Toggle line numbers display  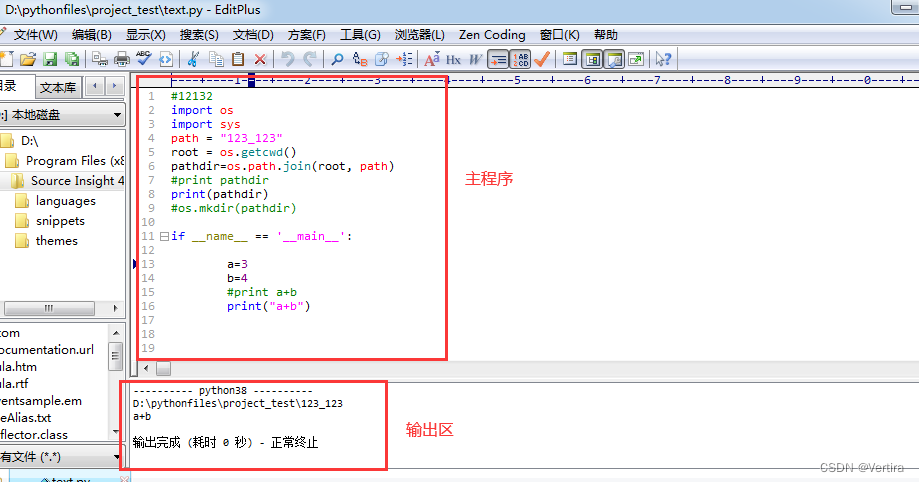[x=520, y=59]
